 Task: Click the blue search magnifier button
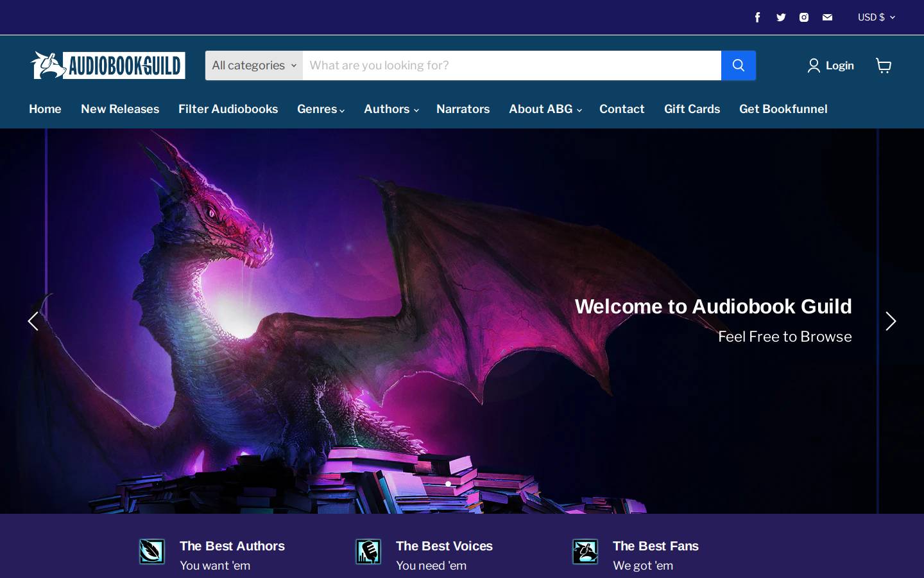click(739, 66)
